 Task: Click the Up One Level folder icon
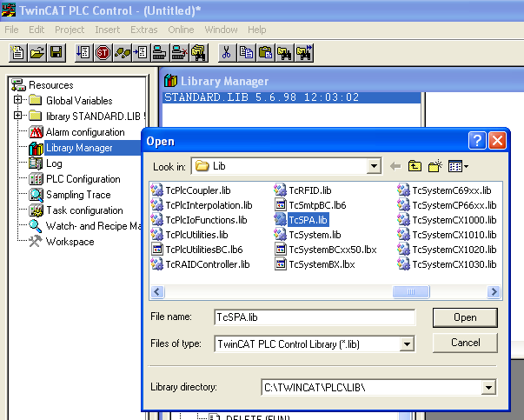click(x=415, y=166)
